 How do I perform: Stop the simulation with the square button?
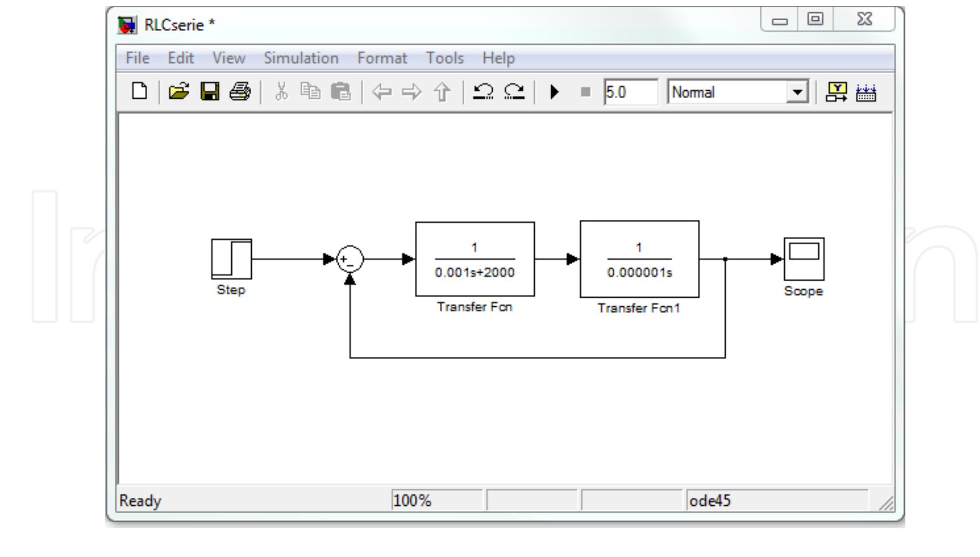point(585,92)
